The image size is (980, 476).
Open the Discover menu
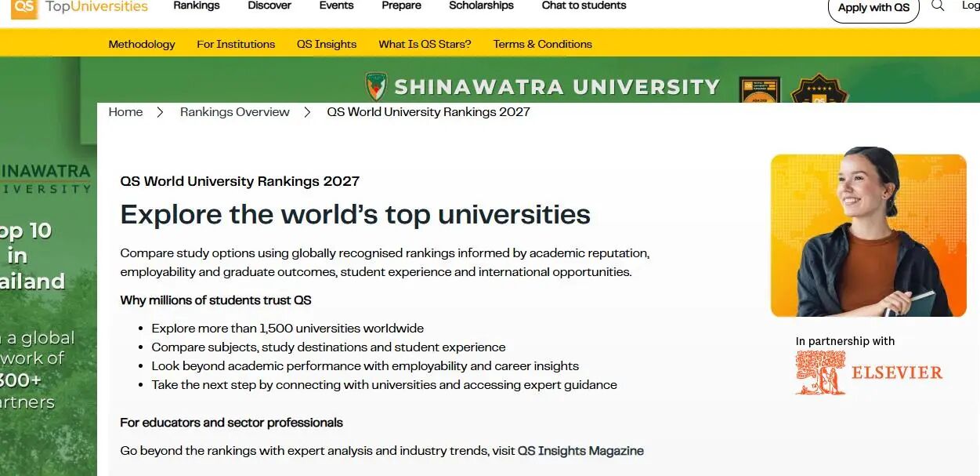coord(269,5)
